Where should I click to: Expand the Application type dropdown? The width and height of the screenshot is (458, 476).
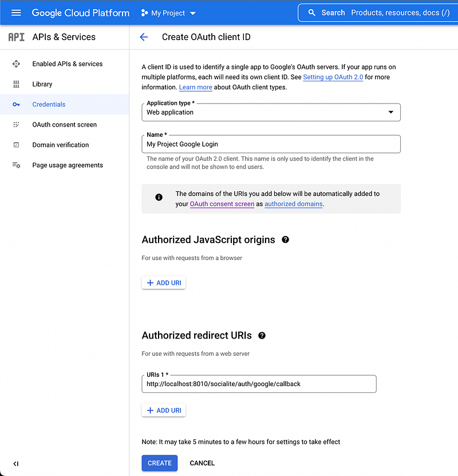271,112
